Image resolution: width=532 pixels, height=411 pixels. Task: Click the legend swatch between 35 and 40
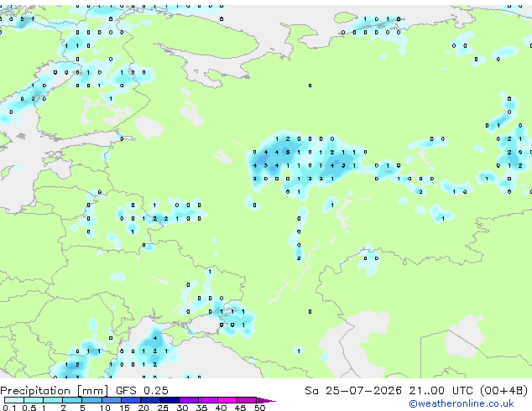point(208,400)
